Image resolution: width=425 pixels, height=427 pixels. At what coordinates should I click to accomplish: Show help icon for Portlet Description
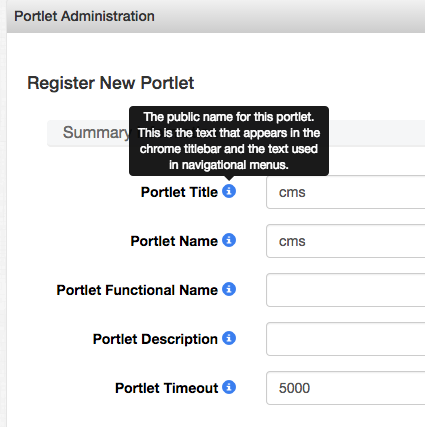click(229, 338)
